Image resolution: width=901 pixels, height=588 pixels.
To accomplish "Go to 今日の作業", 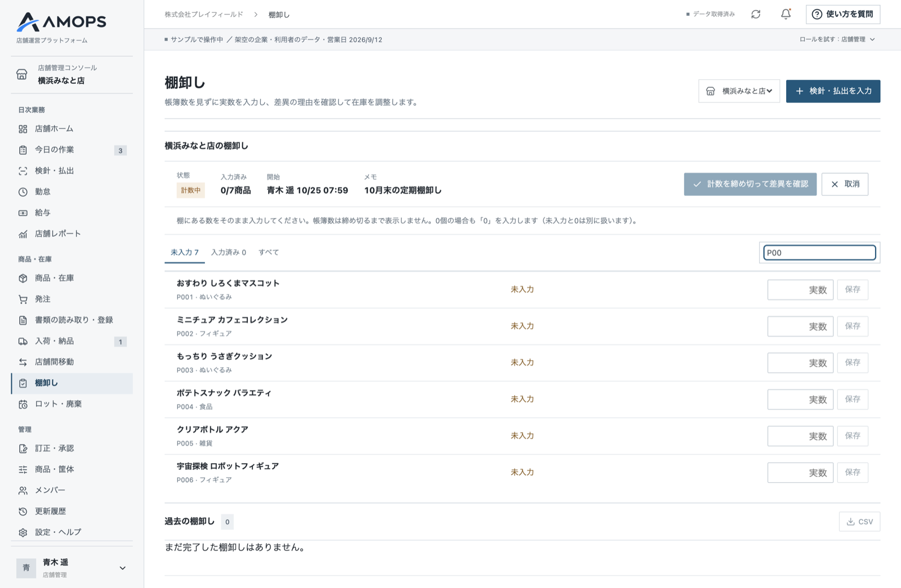I will (x=72, y=150).
